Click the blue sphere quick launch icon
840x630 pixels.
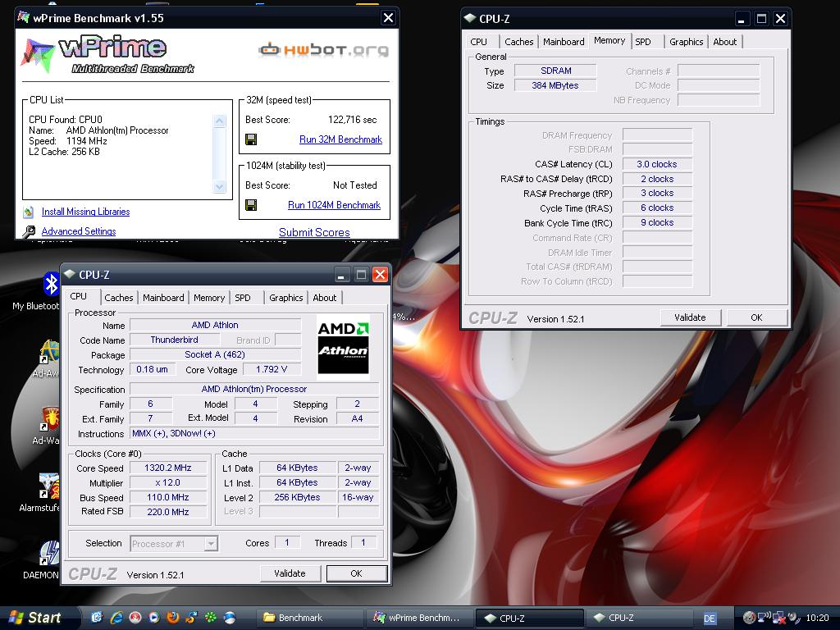(230, 618)
